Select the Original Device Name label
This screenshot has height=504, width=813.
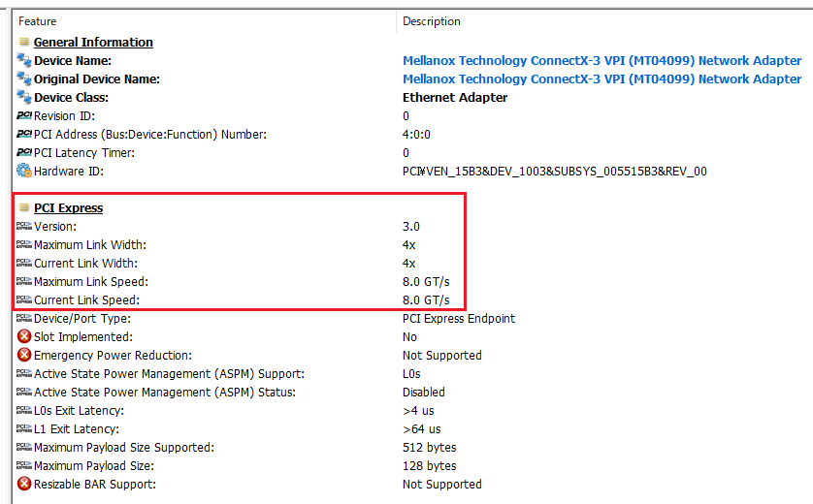point(97,79)
